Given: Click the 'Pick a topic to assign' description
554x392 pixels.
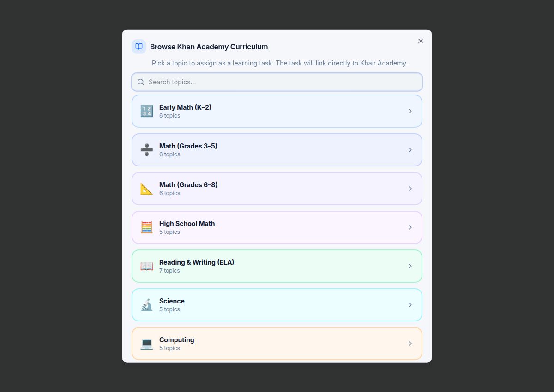Looking at the screenshot, I should point(280,63).
